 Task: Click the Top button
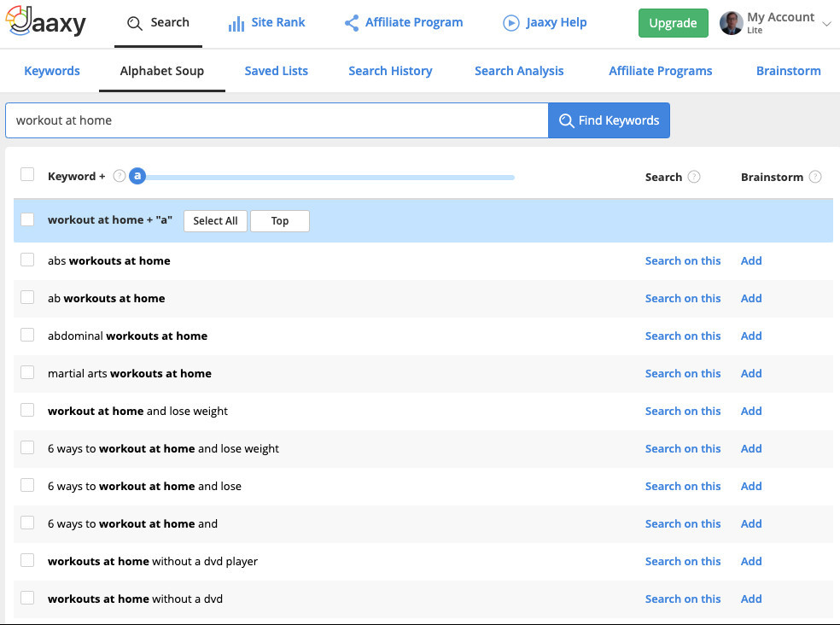pyautogui.click(x=280, y=221)
